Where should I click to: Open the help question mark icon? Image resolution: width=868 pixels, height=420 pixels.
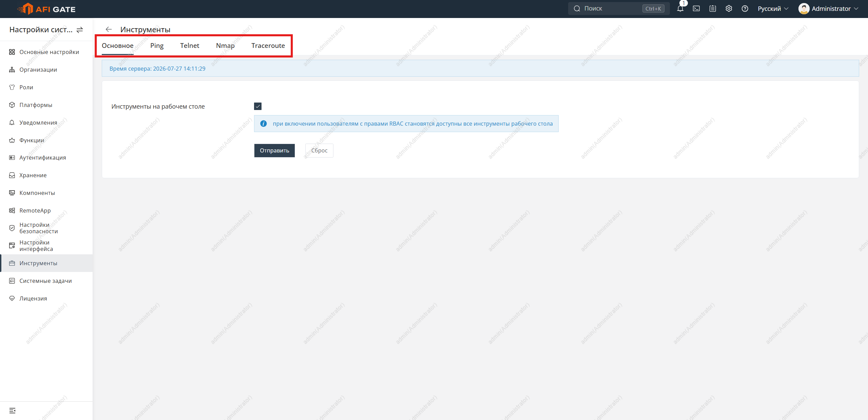pyautogui.click(x=745, y=8)
